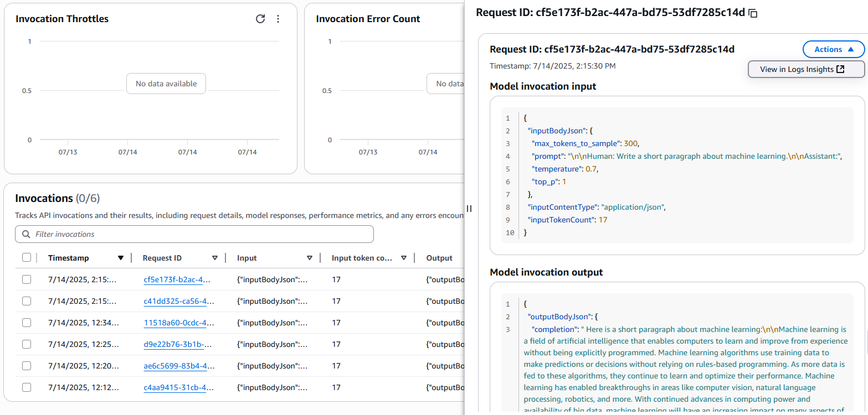This screenshot has width=868, height=415.
Task: Focus the Filter invocations search field
Action: pyautogui.click(x=199, y=234)
